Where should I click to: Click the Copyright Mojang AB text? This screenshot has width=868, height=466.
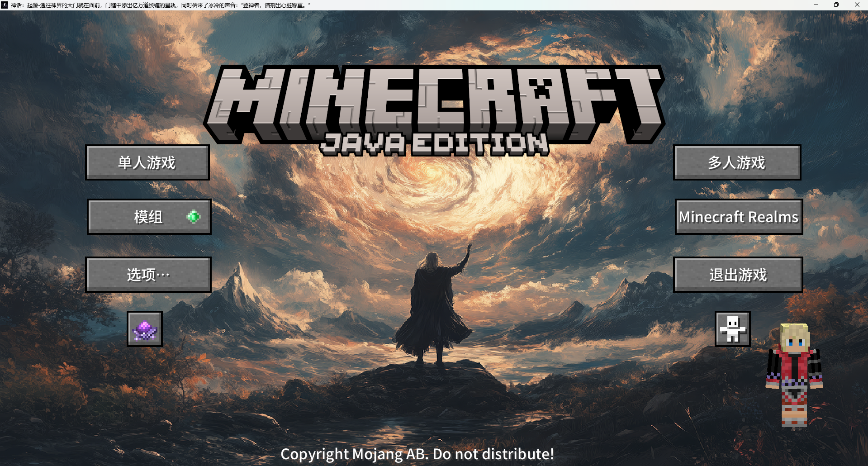click(417, 454)
